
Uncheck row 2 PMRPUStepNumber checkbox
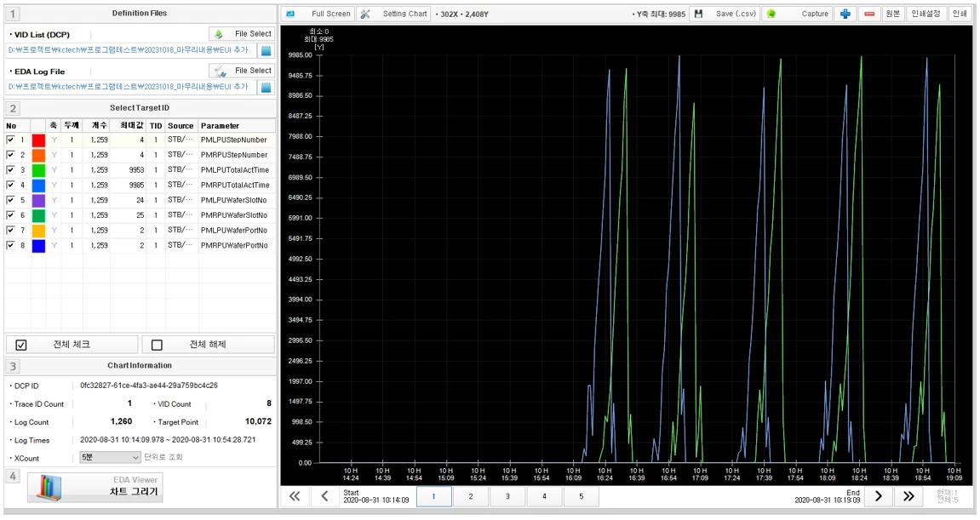(x=10, y=155)
